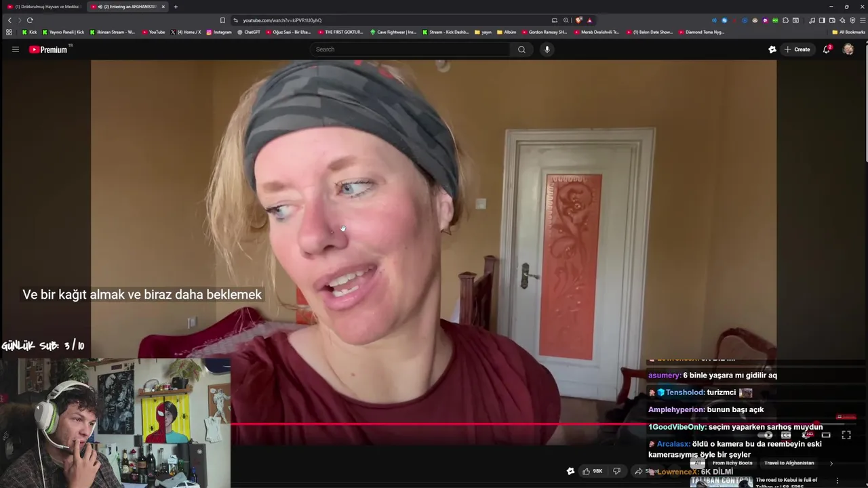Mute the Entering an AFGHANISTAN tab audio
The height and width of the screenshot is (488, 868).
[x=100, y=7]
